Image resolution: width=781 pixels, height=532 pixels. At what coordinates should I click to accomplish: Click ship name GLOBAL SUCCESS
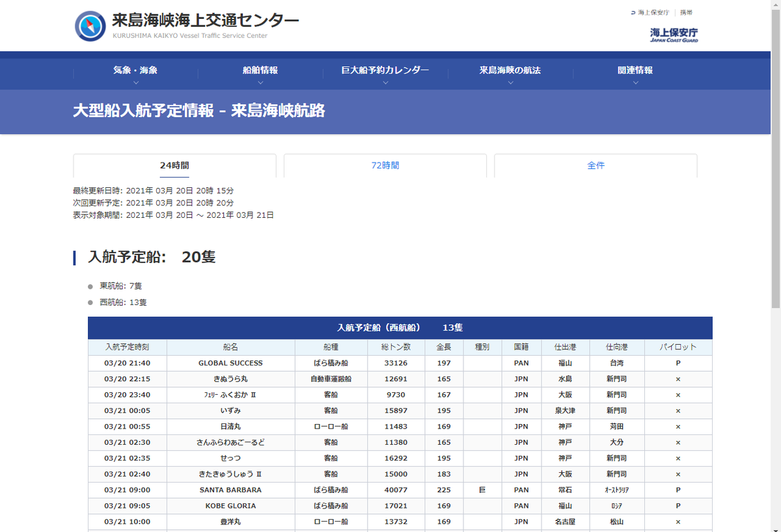(x=231, y=363)
